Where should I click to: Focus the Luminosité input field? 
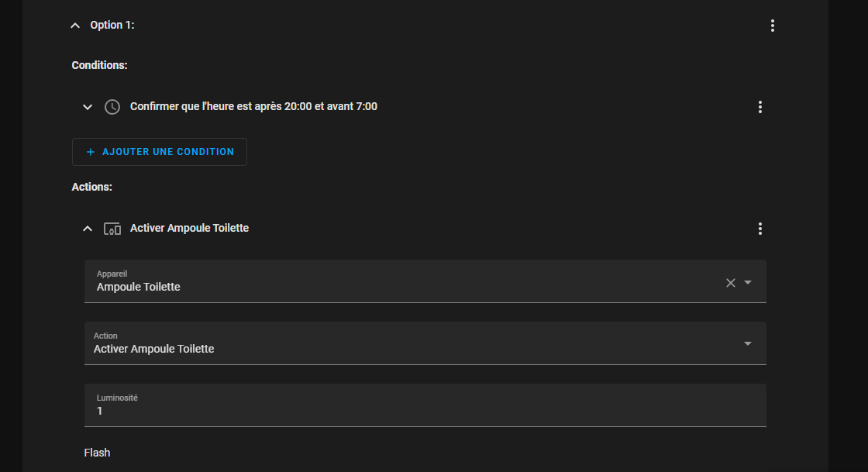pos(425,410)
